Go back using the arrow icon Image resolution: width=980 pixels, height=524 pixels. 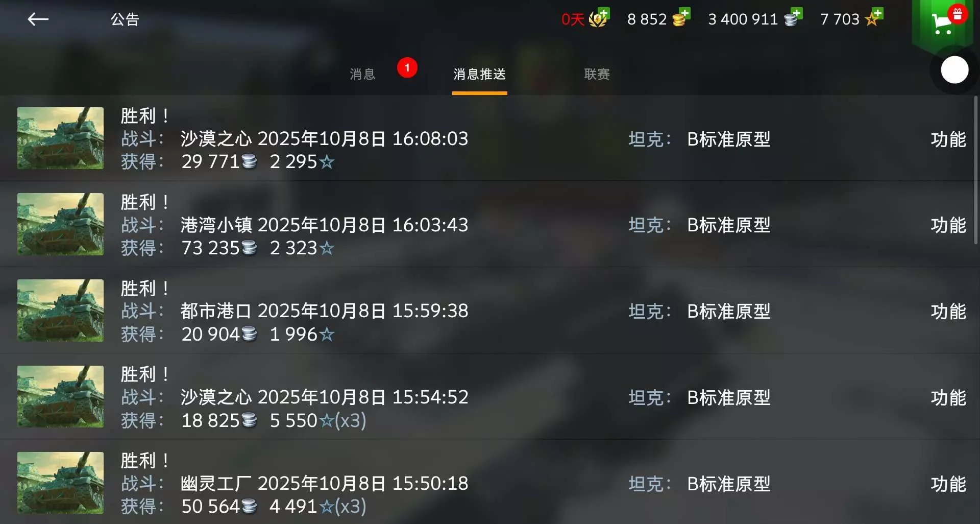pyautogui.click(x=38, y=19)
